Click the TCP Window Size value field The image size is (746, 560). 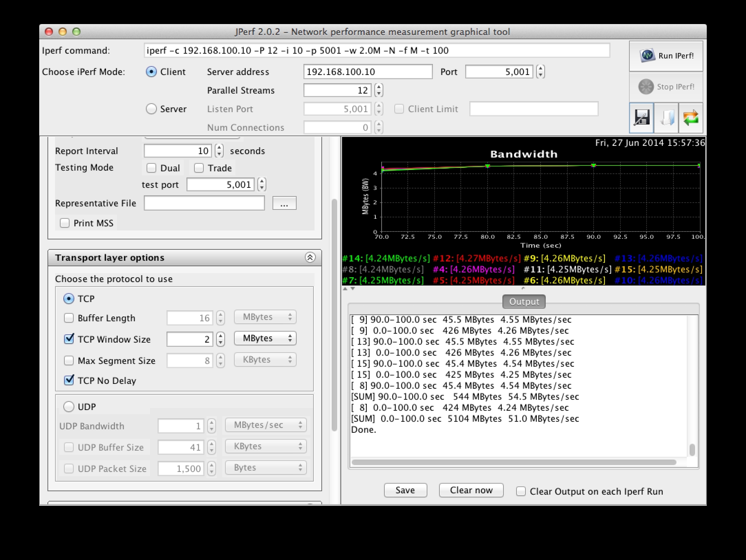[190, 339]
